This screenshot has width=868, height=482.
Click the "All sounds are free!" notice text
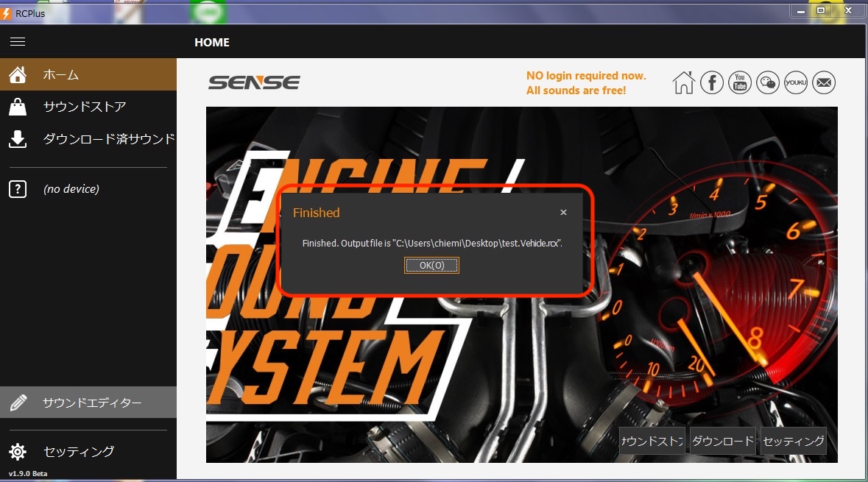click(x=576, y=91)
